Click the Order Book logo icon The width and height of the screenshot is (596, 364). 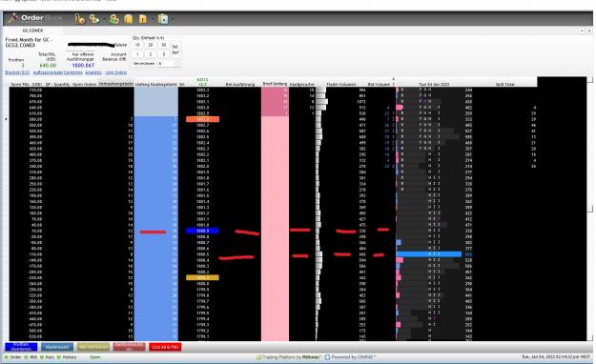pos(13,18)
